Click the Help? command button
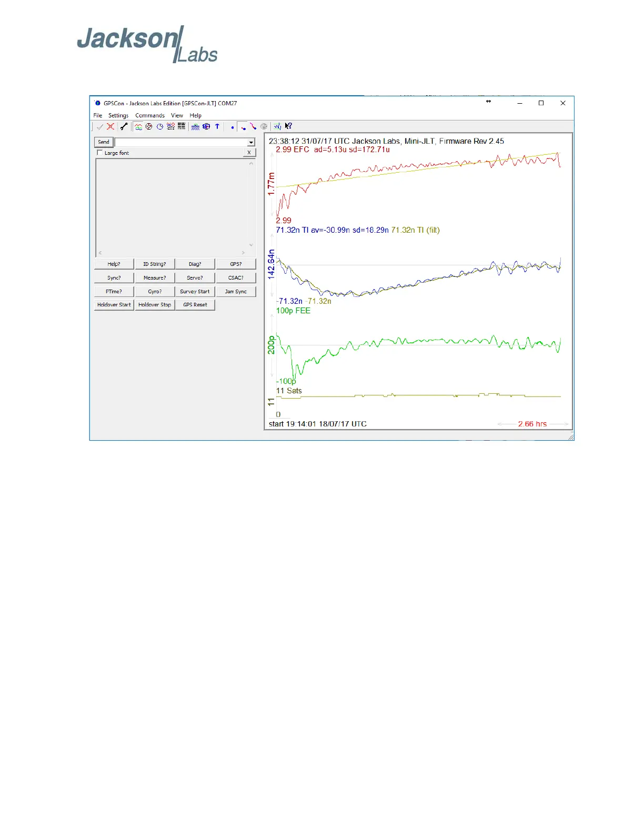Viewport: 644px width, 834px height. point(114,264)
